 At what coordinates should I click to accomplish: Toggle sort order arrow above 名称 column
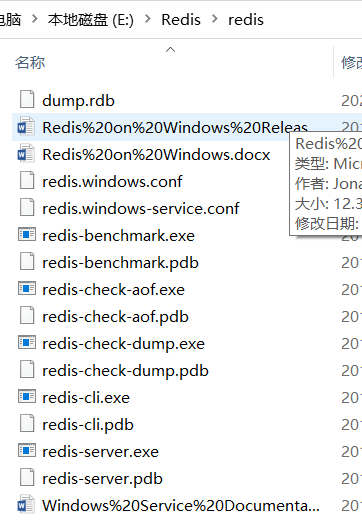(170, 50)
